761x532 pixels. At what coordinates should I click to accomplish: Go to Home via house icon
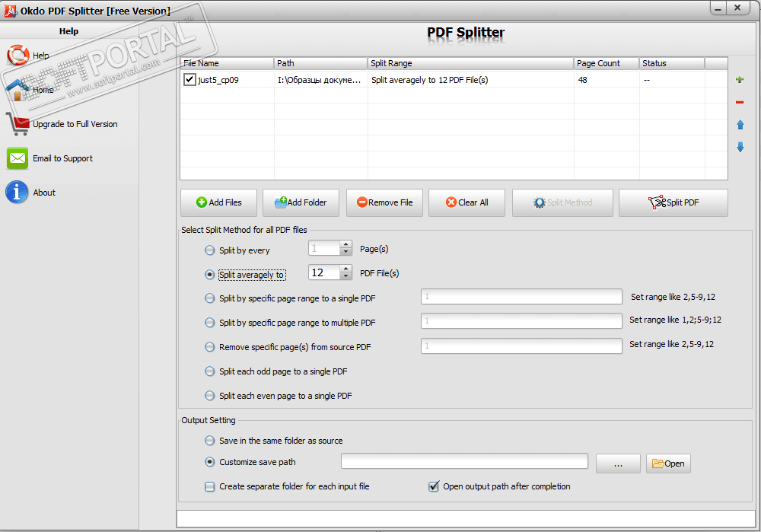pyautogui.click(x=18, y=90)
